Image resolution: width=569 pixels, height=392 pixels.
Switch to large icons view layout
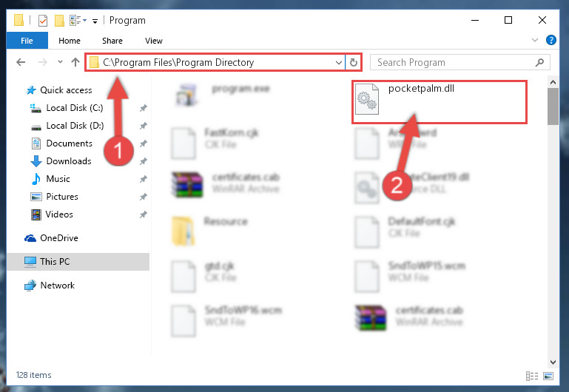[548, 376]
